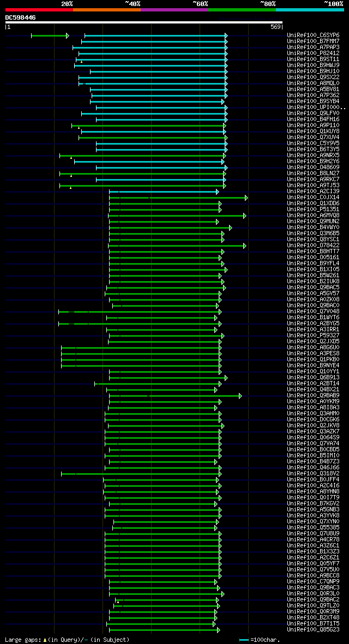Click the short green segment on C6SYP6 row
This screenshot has height=644, width=349.
[x=50, y=35]
